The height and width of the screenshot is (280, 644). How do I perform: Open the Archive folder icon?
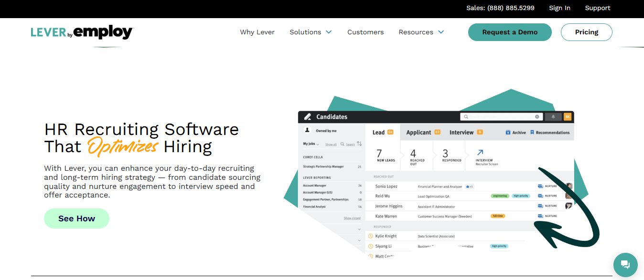tap(508, 133)
